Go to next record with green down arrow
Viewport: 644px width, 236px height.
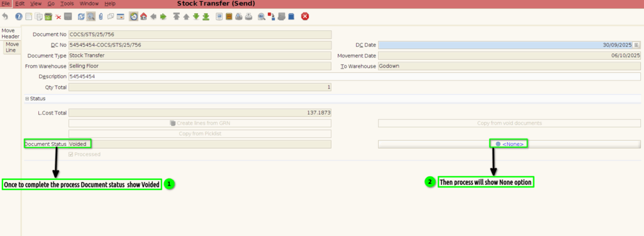[x=196, y=17]
